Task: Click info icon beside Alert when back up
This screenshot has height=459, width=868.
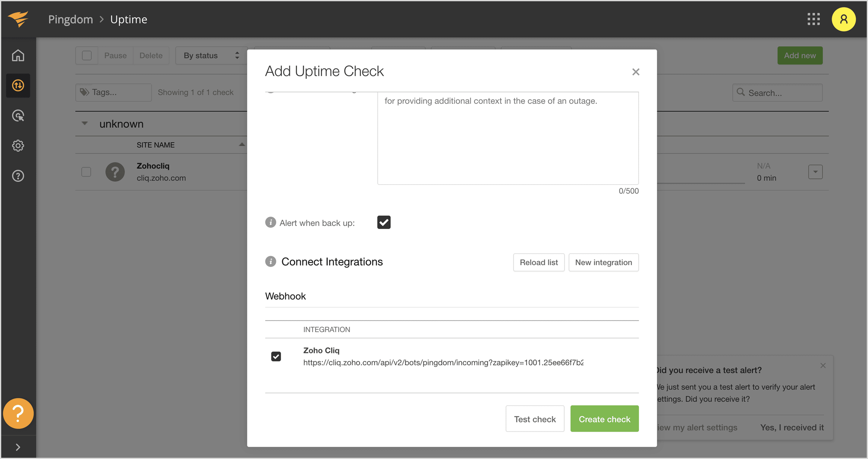Action: pyautogui.click(x=270, y=222)
